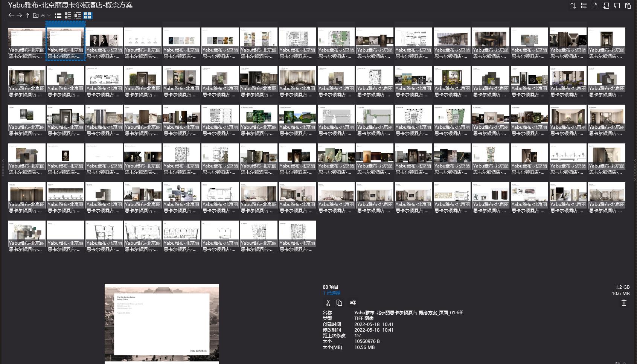Rename the selected file
This screenshot has height=364, width=637.
(353, 303)
